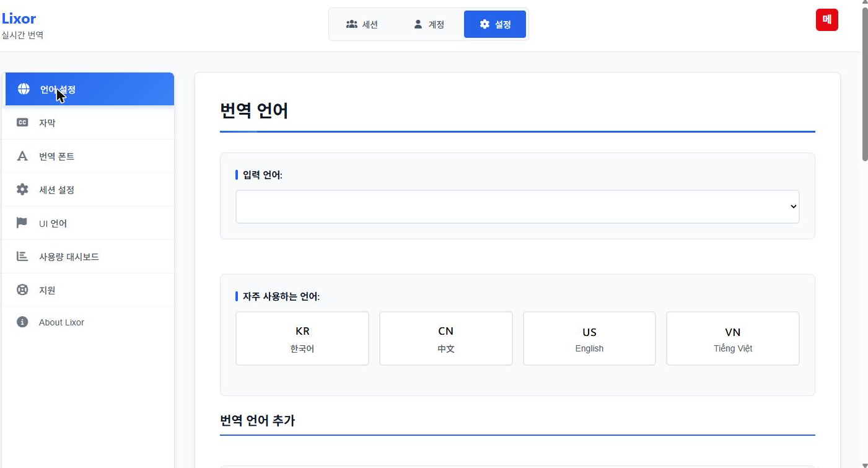Click the CC icon next to 자막
This screenshot has width=868, height=468.
[x=22, y=123]
